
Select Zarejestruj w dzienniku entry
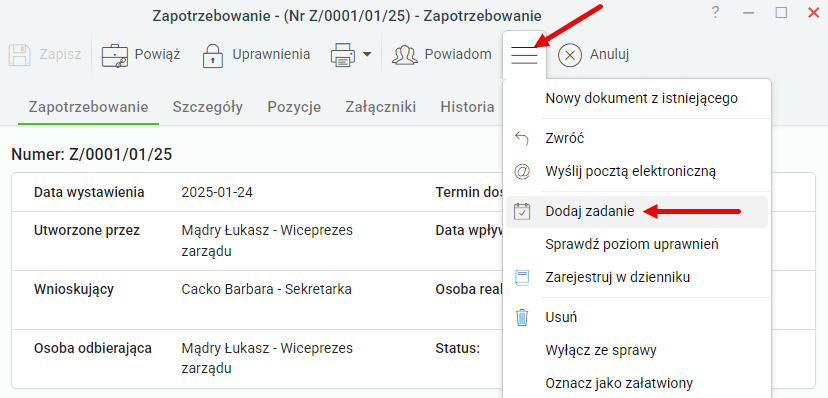tap(637, 277)
